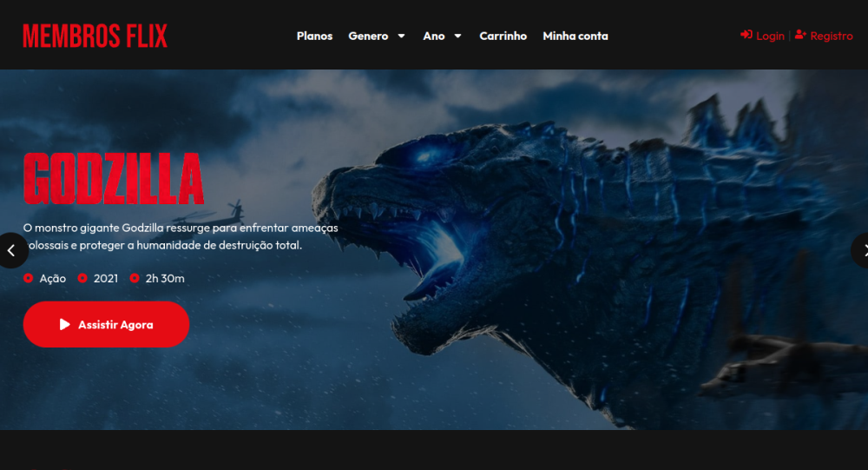
Task: Click the login arrow icon
Action: click(x=746, y=35)
